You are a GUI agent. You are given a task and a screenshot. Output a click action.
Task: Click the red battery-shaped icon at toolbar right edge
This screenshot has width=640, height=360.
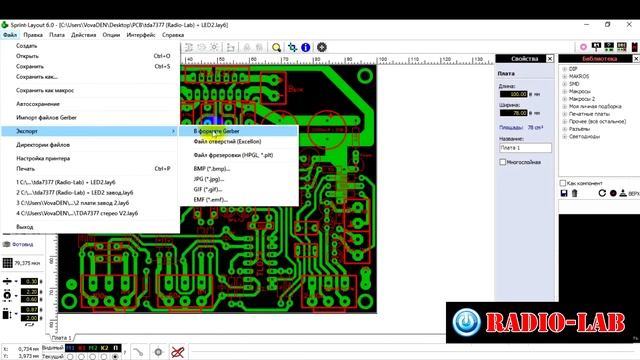click(635, 47)
